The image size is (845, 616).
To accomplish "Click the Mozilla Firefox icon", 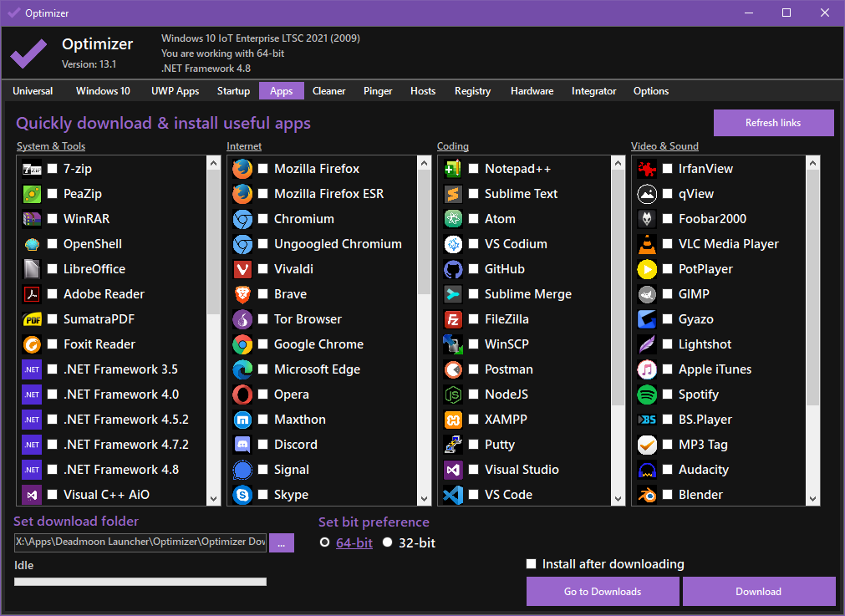I will click(x=242, y=169).
